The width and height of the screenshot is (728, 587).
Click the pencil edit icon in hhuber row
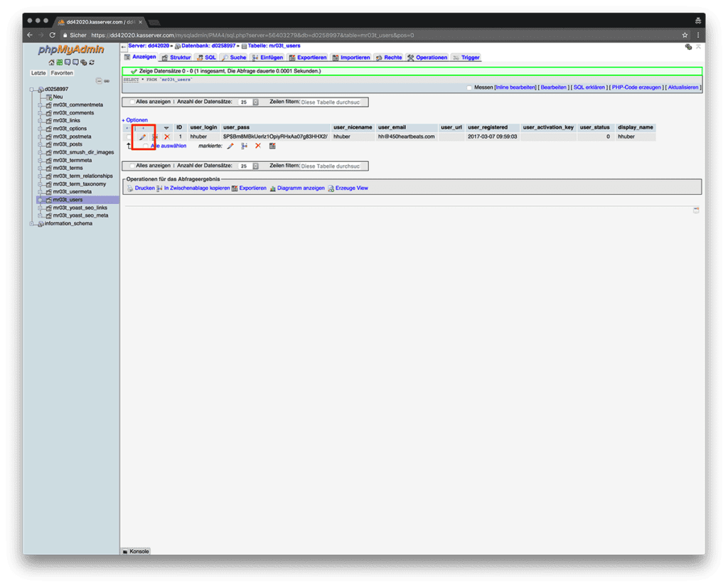142,136
